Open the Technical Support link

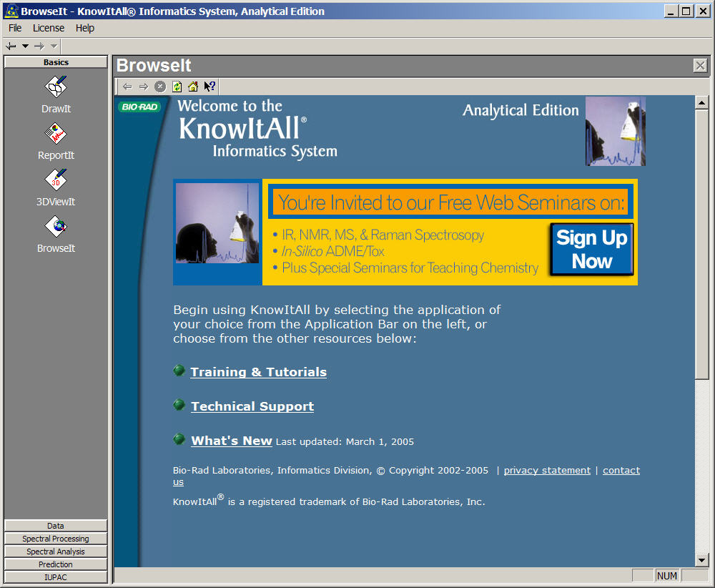[x=252, y=406]
